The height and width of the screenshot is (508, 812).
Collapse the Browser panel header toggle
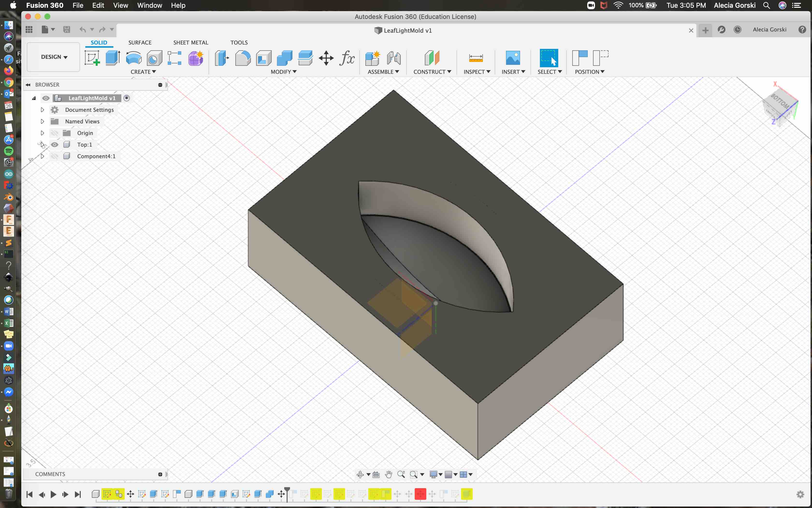click(28, 85)
